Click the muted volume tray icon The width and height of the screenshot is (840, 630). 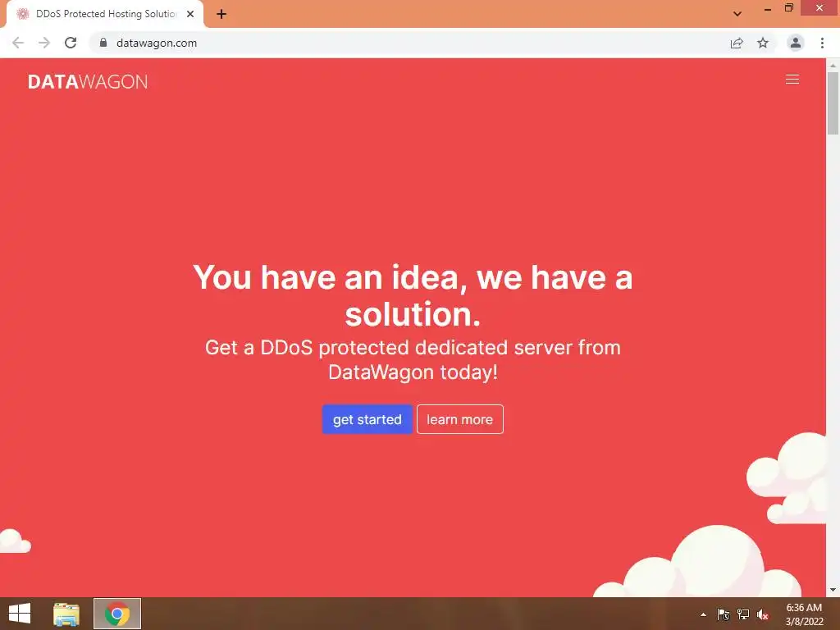pyautogui.click(x=763, y=614)
